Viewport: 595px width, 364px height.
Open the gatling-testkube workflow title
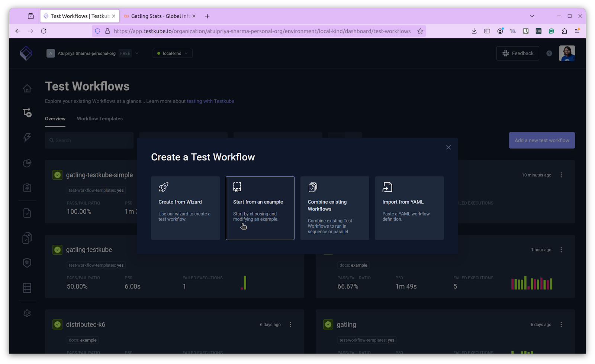(x=89, y=250)
